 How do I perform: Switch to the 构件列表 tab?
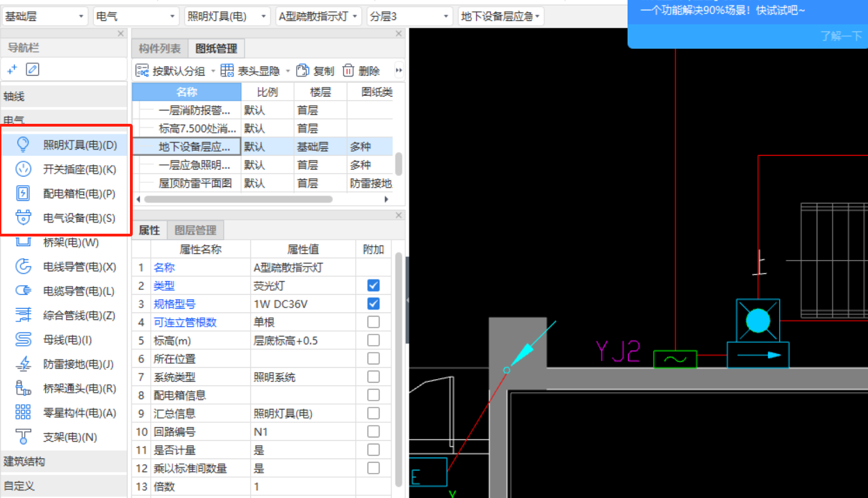(x=160, y=48)
